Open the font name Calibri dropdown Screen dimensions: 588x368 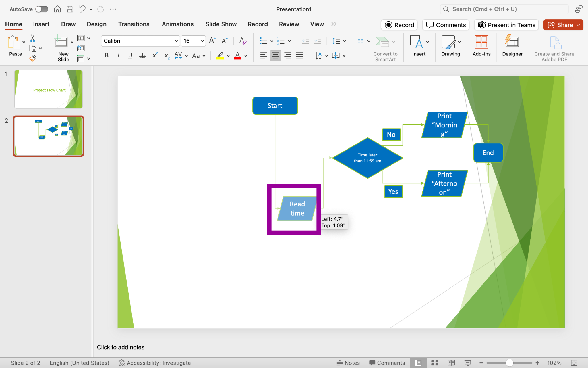(x=177, y=41)
